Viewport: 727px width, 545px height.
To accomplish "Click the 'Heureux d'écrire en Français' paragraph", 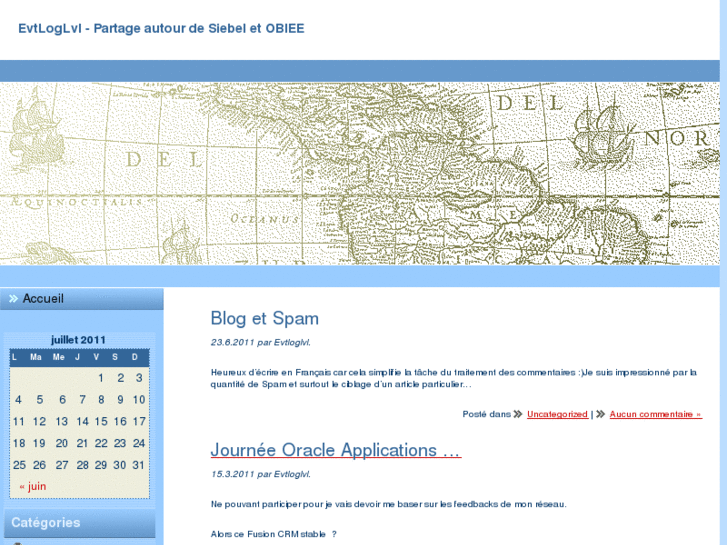I will click(x=453, y=378).
